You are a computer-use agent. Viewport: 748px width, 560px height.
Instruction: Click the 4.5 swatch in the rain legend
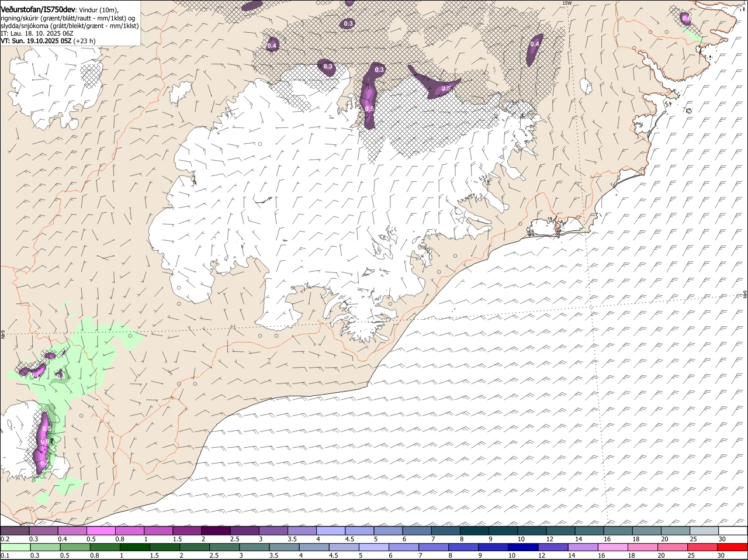[344, 547]
